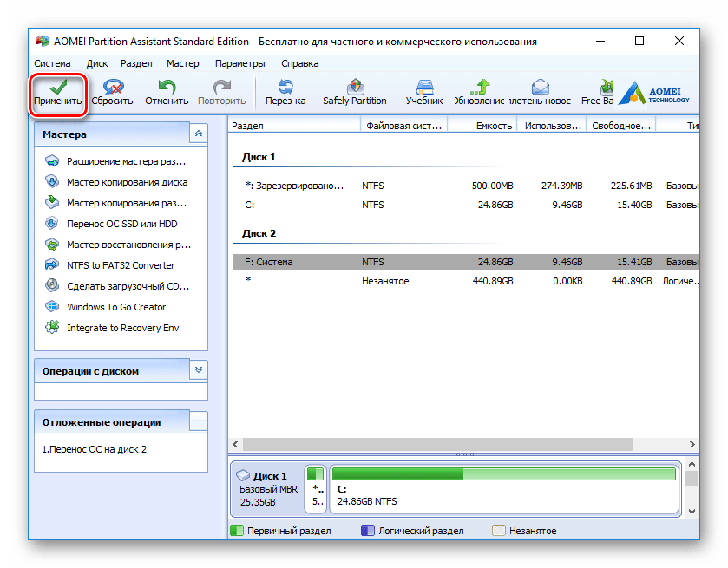Open the Система menu

52,63
